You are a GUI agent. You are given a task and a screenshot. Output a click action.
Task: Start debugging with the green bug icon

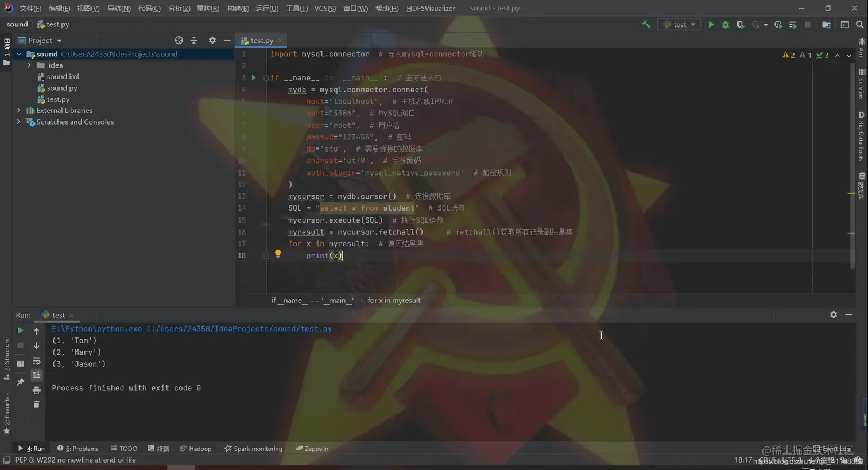point(726,25)
